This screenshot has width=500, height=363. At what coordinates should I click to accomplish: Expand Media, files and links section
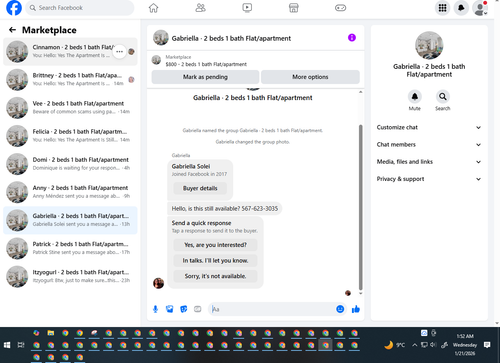coord(429,162)
